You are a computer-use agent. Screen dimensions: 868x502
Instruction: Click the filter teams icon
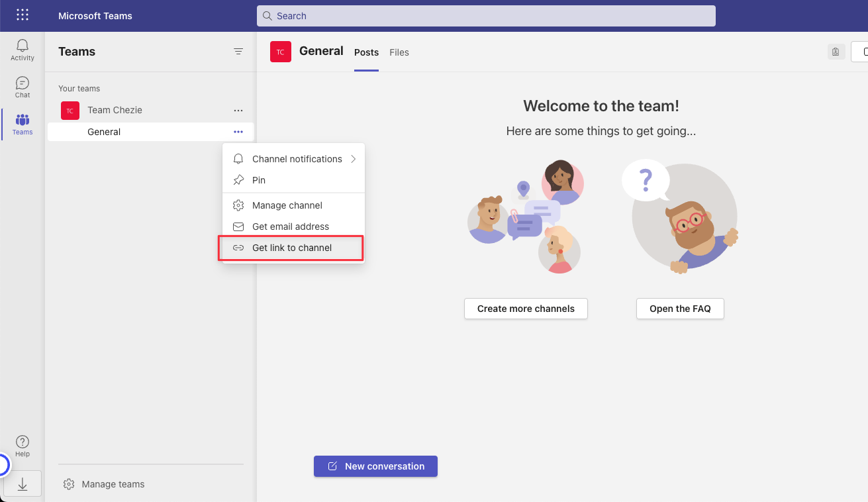pos(238,52)
